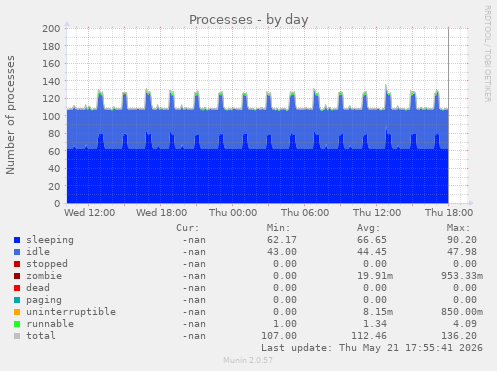
Task: Click the 'Cur:' column header
Action: pos(188,228)
